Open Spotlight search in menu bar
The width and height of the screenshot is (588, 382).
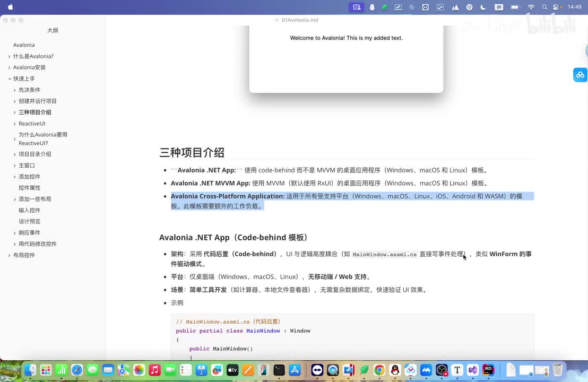(544, 7)
